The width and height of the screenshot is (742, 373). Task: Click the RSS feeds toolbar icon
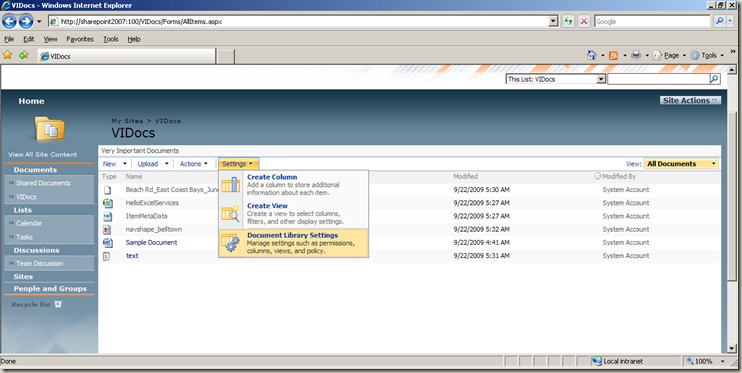pyautogui.click(x=613, y=55)
